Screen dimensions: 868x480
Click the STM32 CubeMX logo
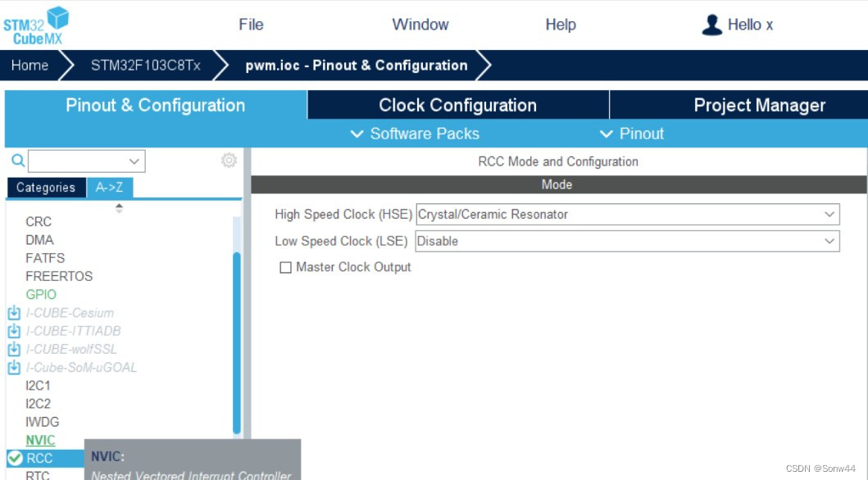pos(36,25)
